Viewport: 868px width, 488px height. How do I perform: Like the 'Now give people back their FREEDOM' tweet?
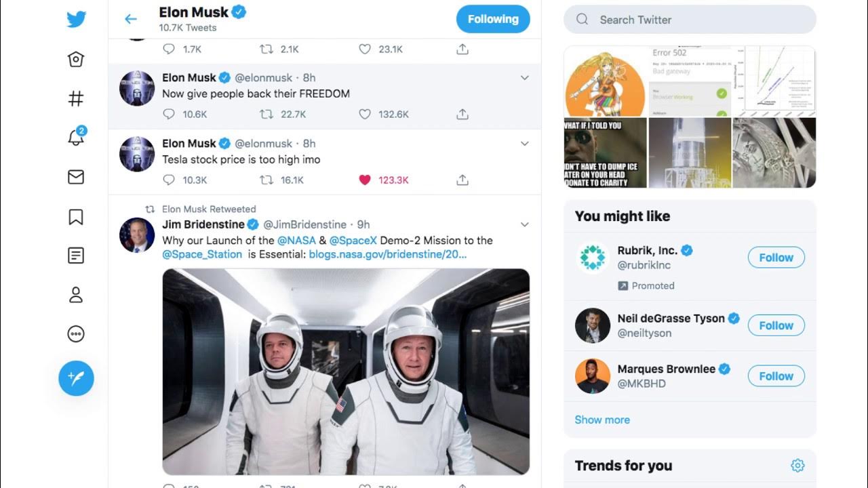click(365, 115)
